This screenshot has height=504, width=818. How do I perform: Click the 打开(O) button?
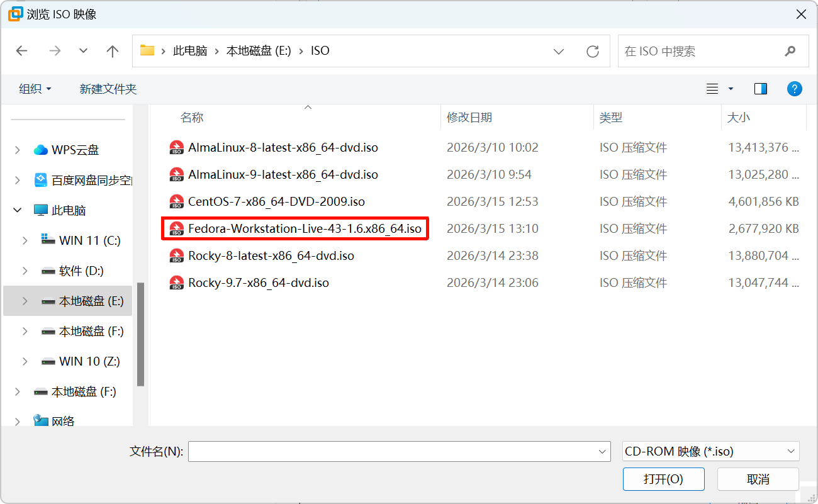663,479
